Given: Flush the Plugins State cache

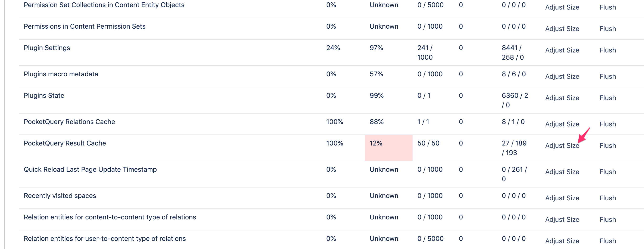Looking at the screenshot, I should pos(608,98).
